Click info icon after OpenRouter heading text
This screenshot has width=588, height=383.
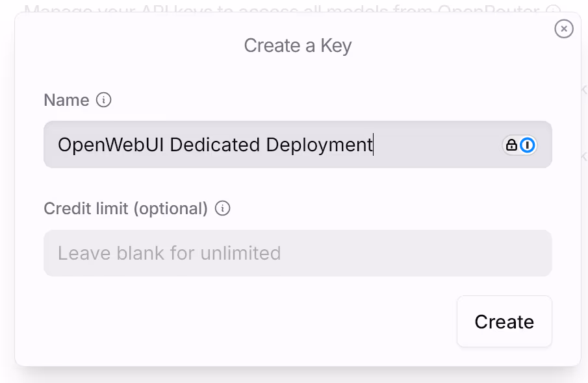(x=553, y=10)
